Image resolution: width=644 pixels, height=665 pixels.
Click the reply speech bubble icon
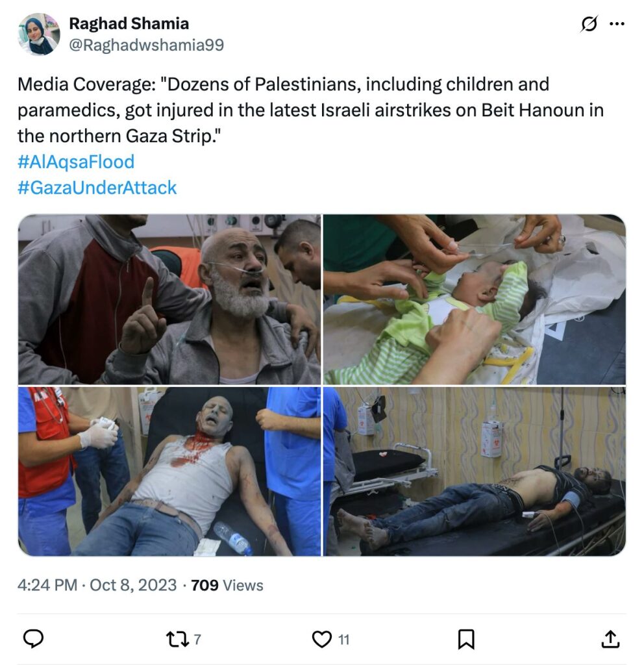click(x=33, y=639)
